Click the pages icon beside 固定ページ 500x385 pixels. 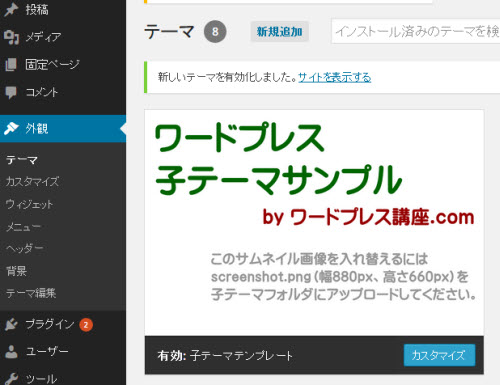11,64
